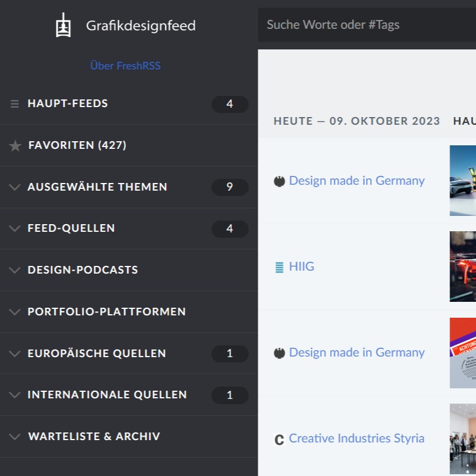Image resolution: width=476 pixels, height=476 pixels.
Task: Click the badge showing 1 for Europäische Quellen
Action: click(x=230, y=354)
